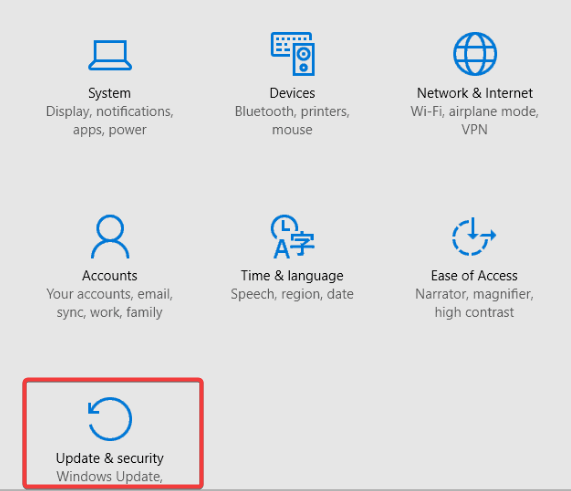Viewport: 571px width, 491px height.
Task: Open the Ease of Access title label
Action: pyautogui.click(x=474, y=276)
